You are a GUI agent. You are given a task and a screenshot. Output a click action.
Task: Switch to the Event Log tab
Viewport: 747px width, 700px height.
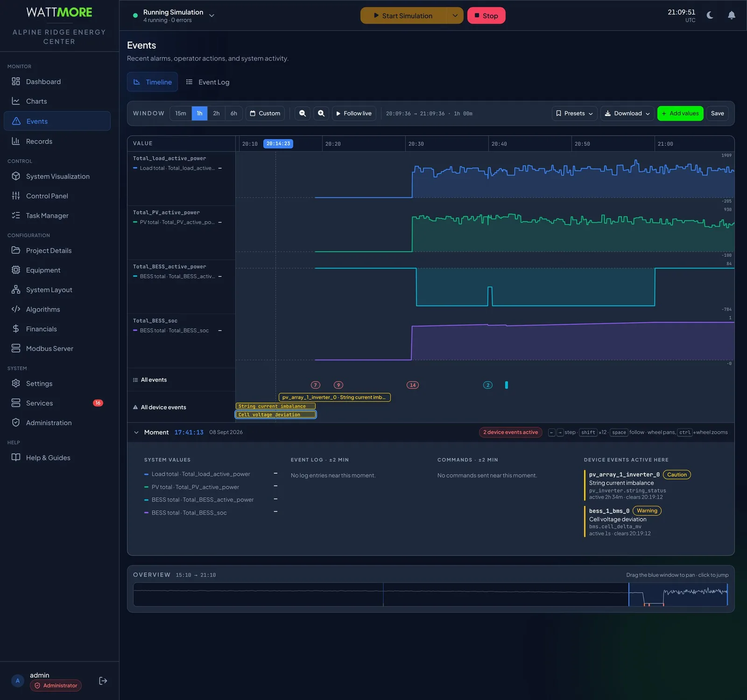[x=208, y=82]
